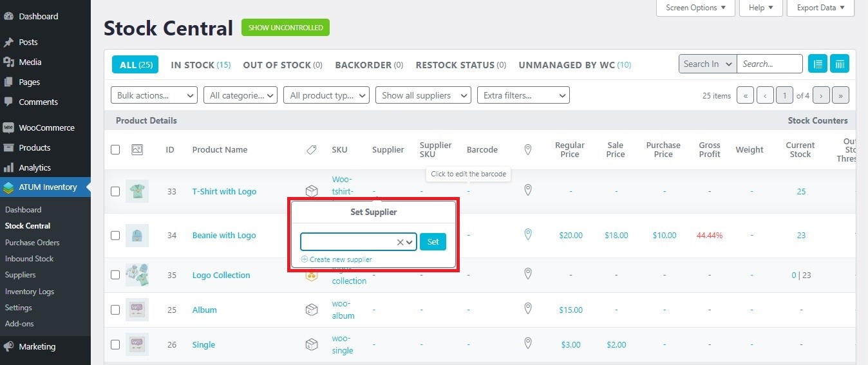This screenshot has width=868, height=365.
Task: Open the Inventory Logs submenu link
Action: 30,291
